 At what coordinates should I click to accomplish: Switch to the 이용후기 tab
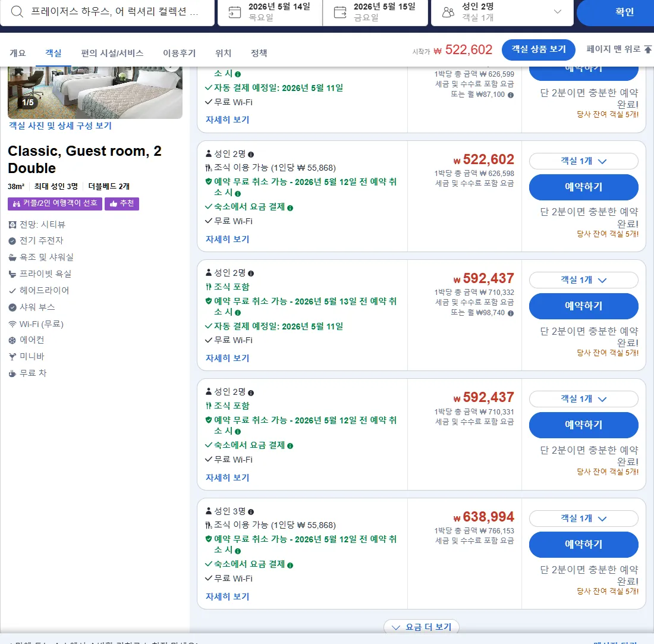179,53
